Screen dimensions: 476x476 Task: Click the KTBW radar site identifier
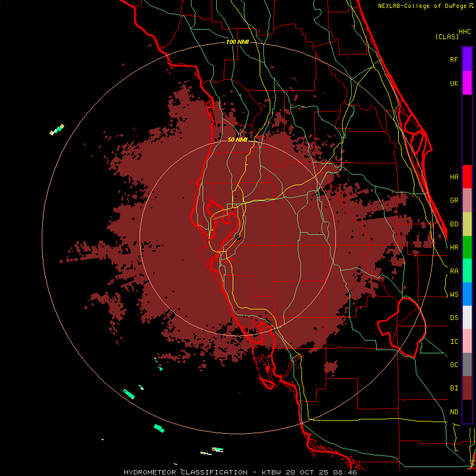pyautogui.click(x=271, y=472)
